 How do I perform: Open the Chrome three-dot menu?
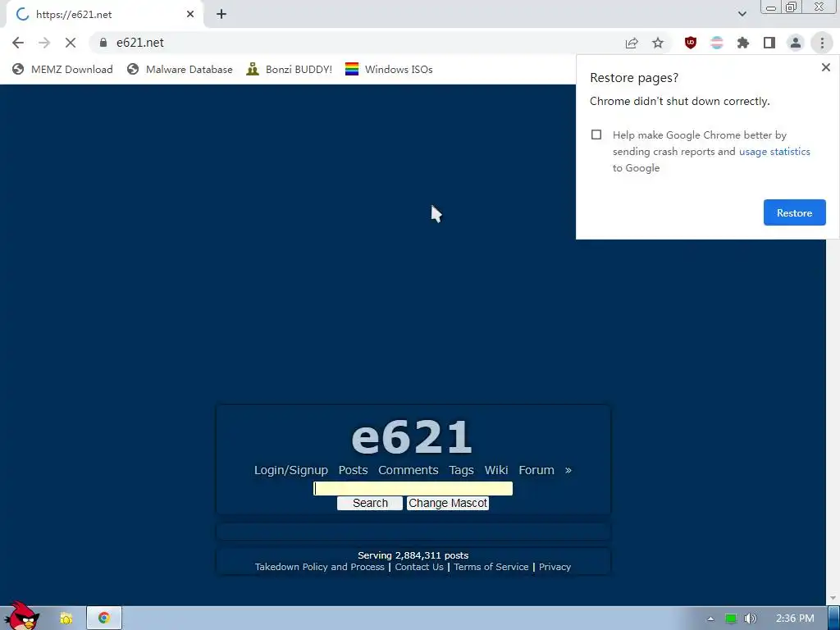822,43
